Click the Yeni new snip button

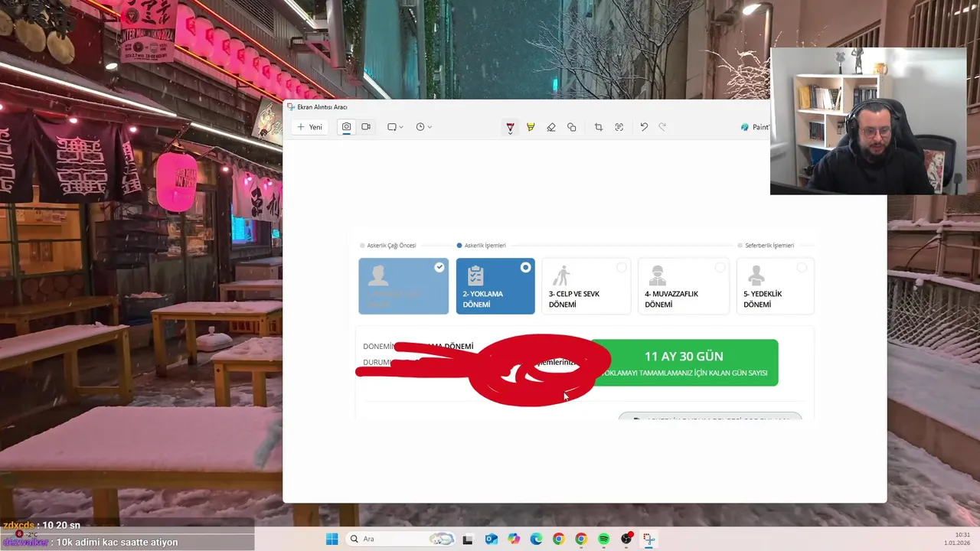pyautogui.click(x=310, y=127)
